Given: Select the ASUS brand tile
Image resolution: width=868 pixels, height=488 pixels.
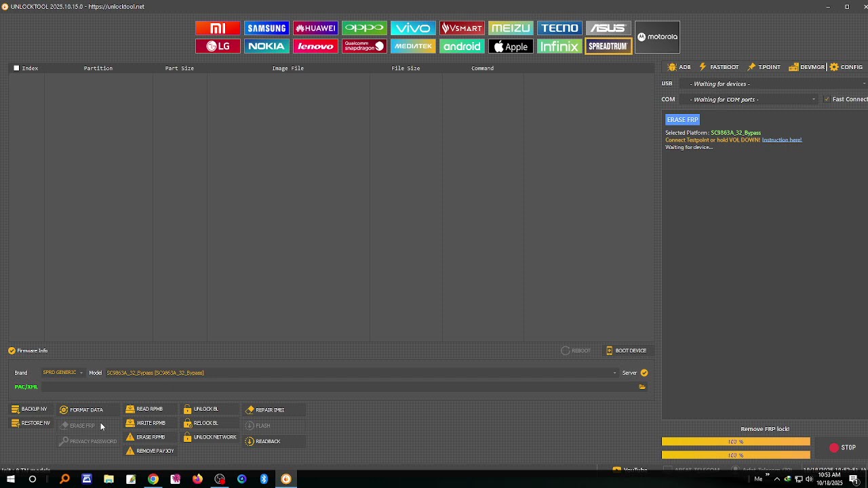Looking at the screenshot, I should (x=608, y=28).
